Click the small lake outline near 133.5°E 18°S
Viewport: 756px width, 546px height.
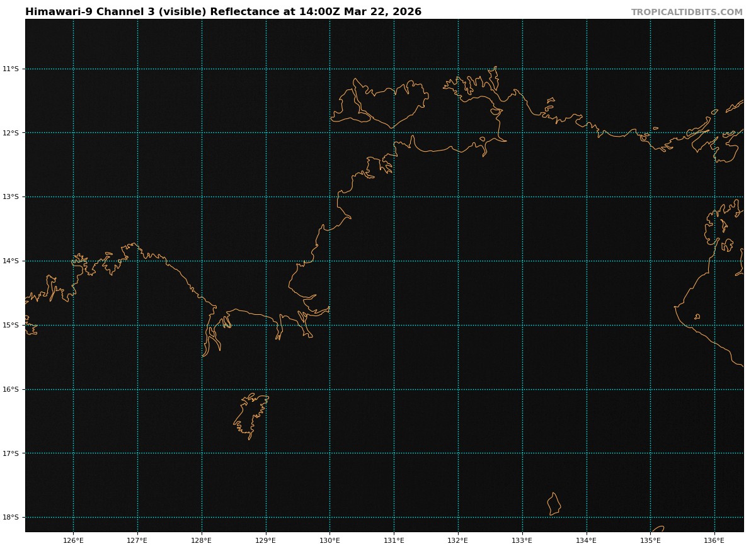pyautogui.click(x=554, y=504)
